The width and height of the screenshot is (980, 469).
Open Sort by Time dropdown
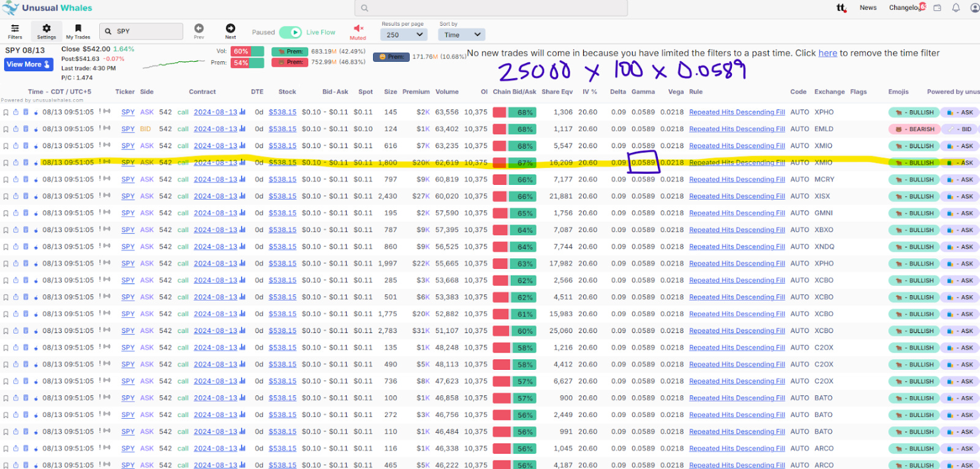click(462, 35)
